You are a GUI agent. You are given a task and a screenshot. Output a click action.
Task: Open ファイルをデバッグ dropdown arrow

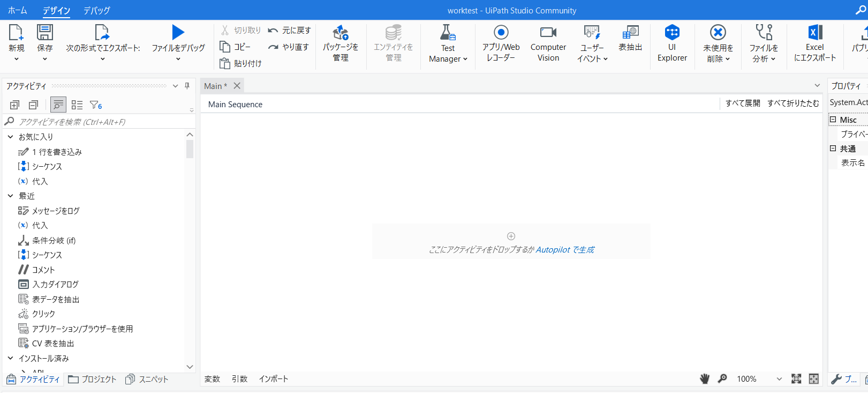178,59
